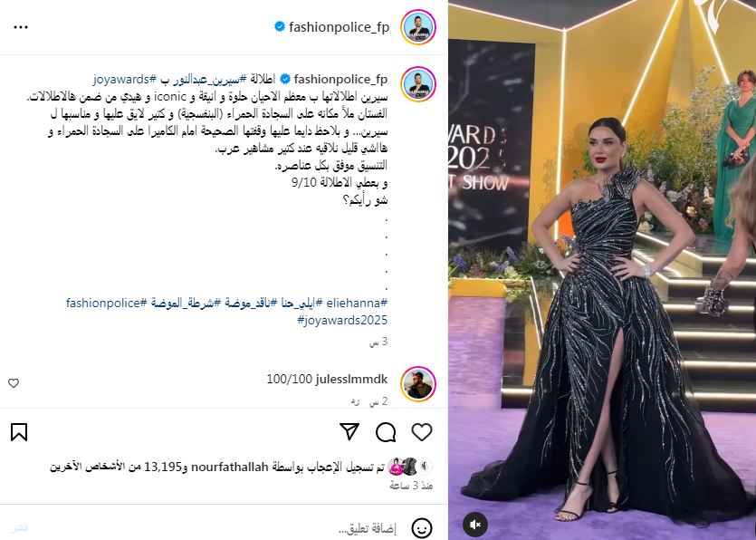756x540 pixels.
Task: Open the #fashionpolice hashtag
Action: 107,303
